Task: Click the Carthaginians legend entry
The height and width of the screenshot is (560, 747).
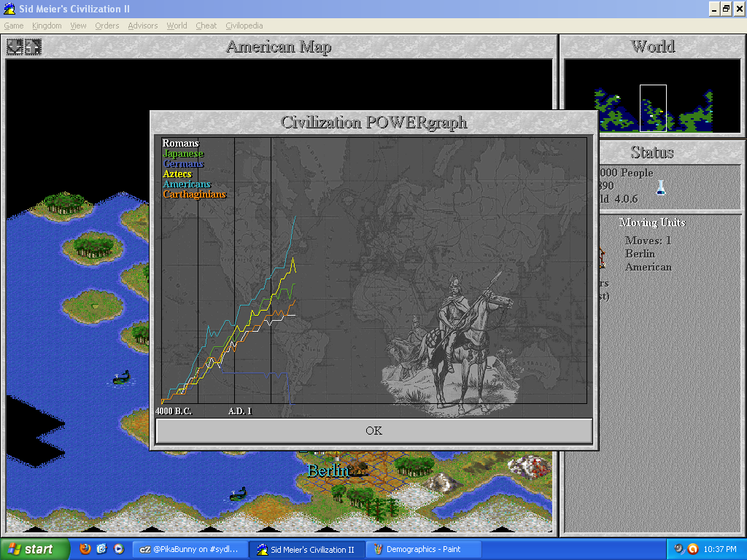Action: pos(194,194)
